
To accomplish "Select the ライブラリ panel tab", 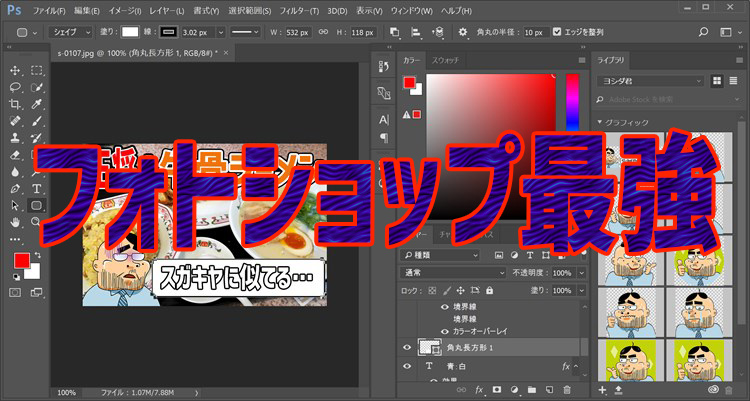I will pyautogui.click(x=610, y=60).
